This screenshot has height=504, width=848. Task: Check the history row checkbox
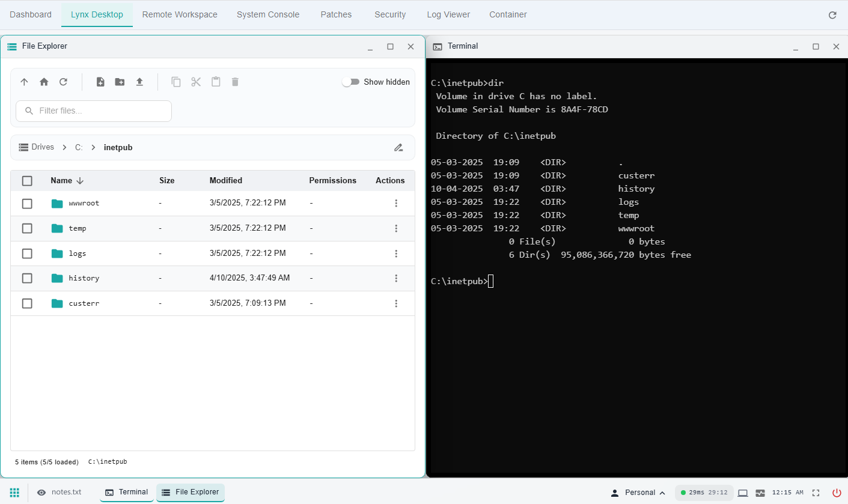[27, 278]
